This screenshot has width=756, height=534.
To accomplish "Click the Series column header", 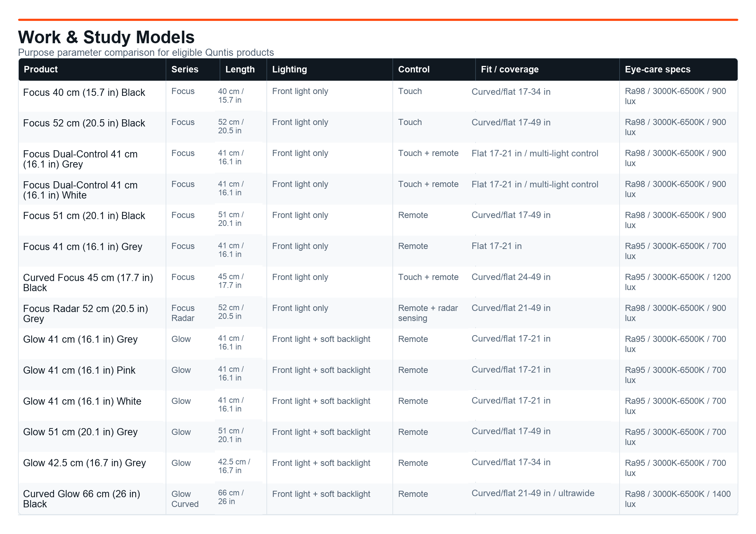I will pos(193,70).
